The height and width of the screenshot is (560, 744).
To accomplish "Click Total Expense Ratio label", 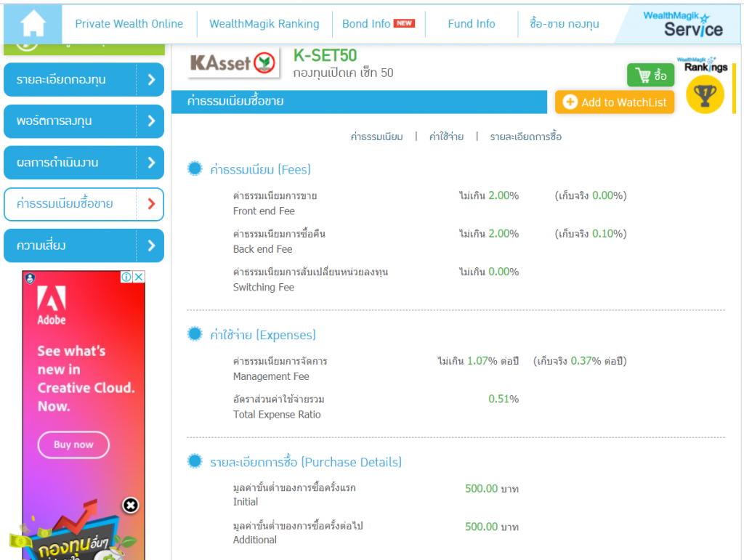I will (277, 415).
